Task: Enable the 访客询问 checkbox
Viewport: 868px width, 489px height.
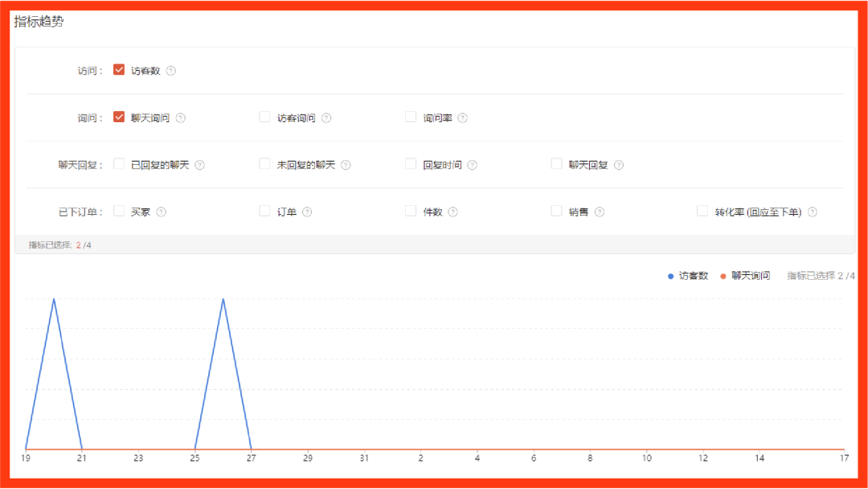Action: [x=264, y=117]
